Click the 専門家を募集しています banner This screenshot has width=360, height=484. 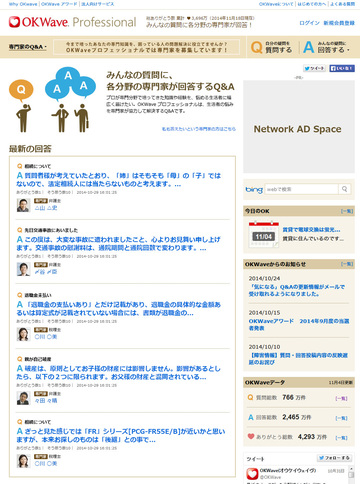146,47
